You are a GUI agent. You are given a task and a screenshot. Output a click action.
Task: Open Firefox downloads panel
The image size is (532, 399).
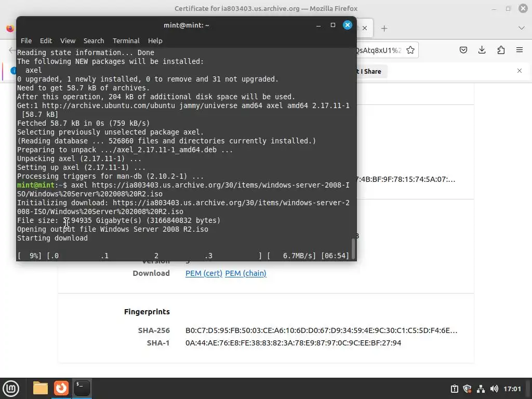tap(482, 50)
